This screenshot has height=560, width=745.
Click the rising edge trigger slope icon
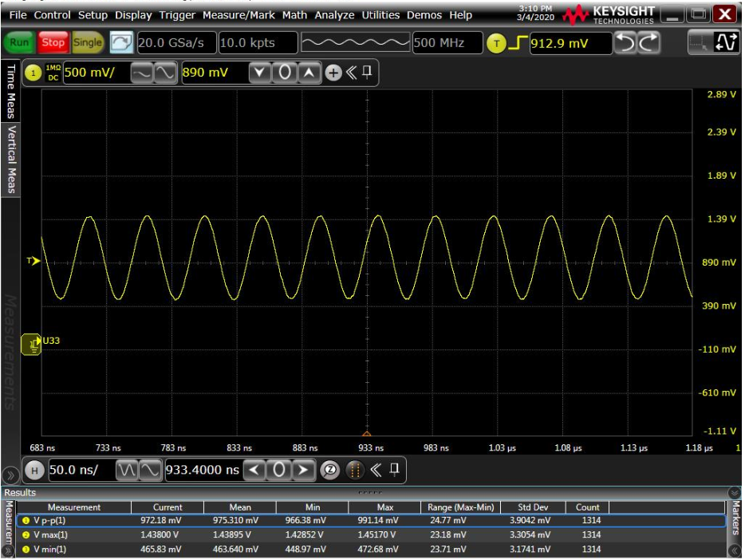coord(518,43)
